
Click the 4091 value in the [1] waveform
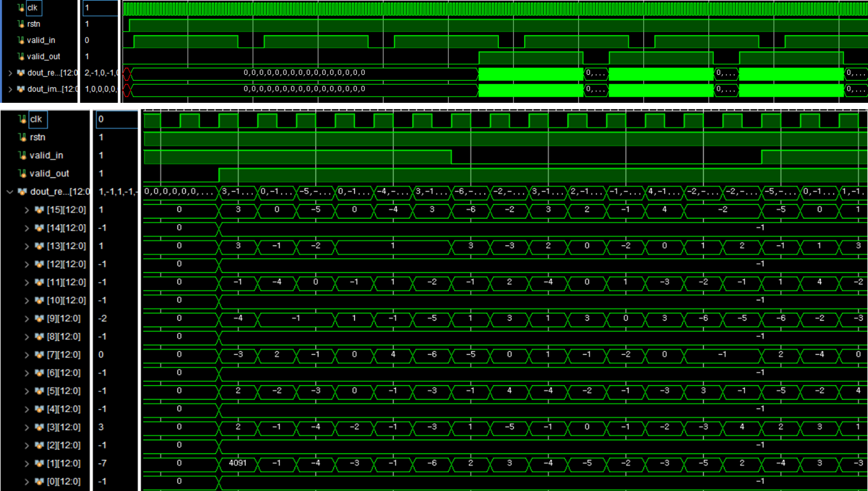coord(238,463)
